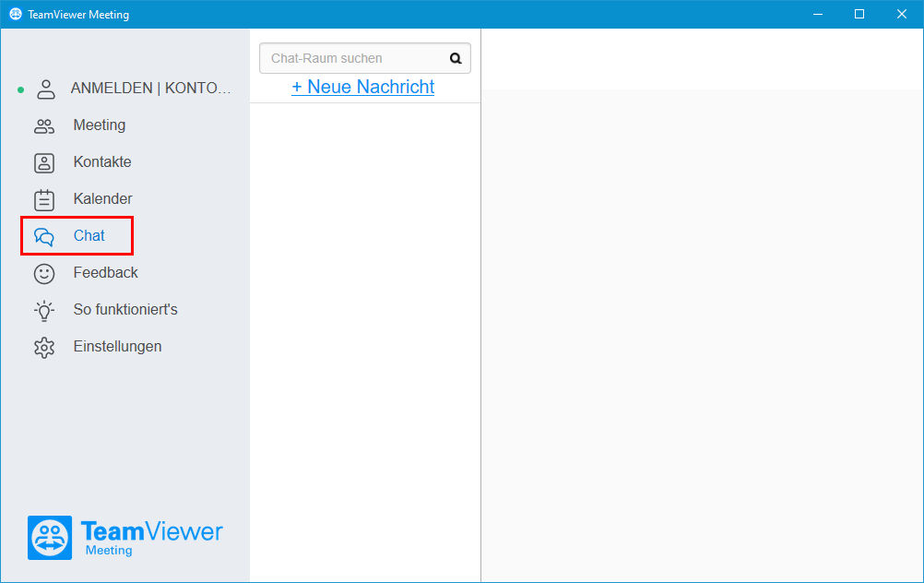
Task: Open Einstellungen from the sidebar
Action: [117, 346]
